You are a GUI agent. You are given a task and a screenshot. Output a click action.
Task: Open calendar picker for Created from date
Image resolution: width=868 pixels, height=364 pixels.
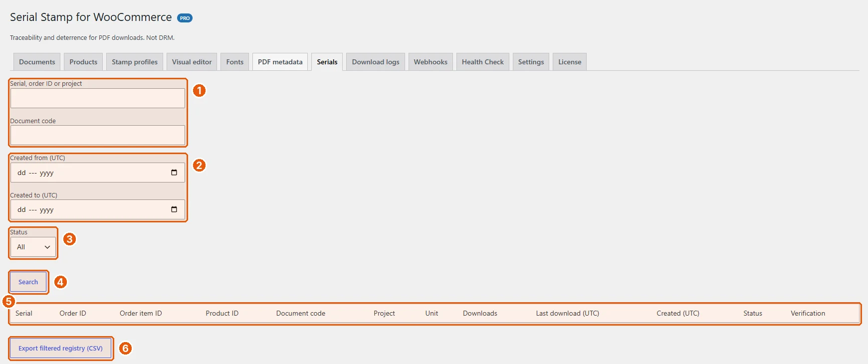174,173
